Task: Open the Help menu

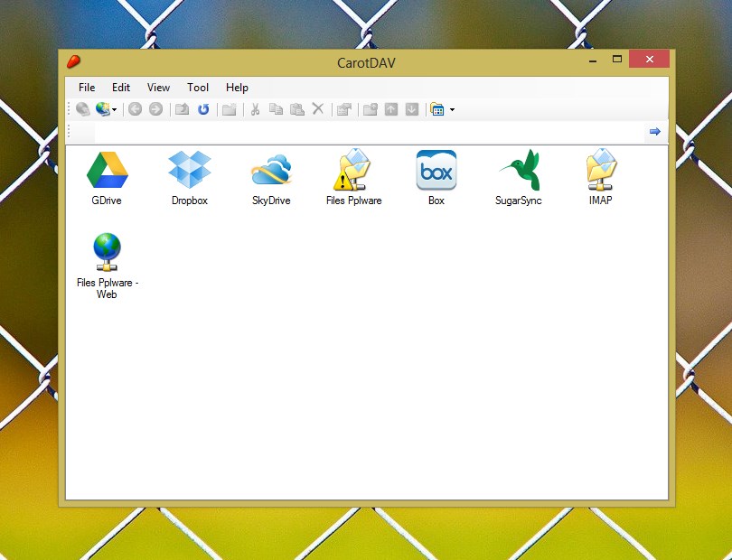Action: click(237, 88)
